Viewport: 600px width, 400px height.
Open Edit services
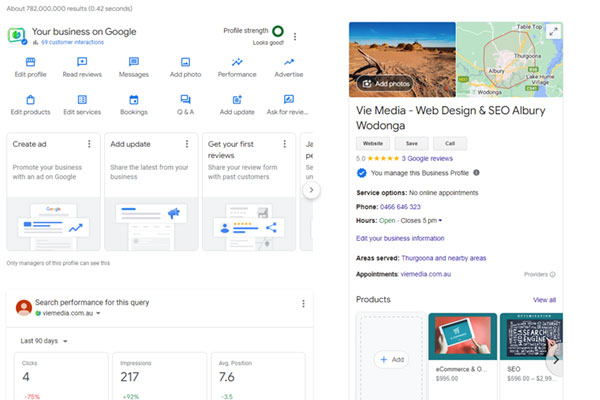pos(82,105)
